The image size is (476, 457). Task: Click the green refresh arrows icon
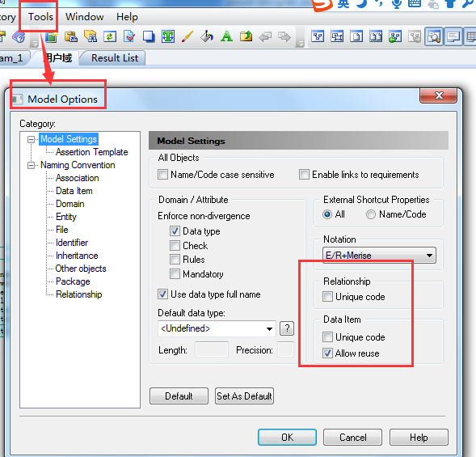pyautogui.click(x=110, y=36)
